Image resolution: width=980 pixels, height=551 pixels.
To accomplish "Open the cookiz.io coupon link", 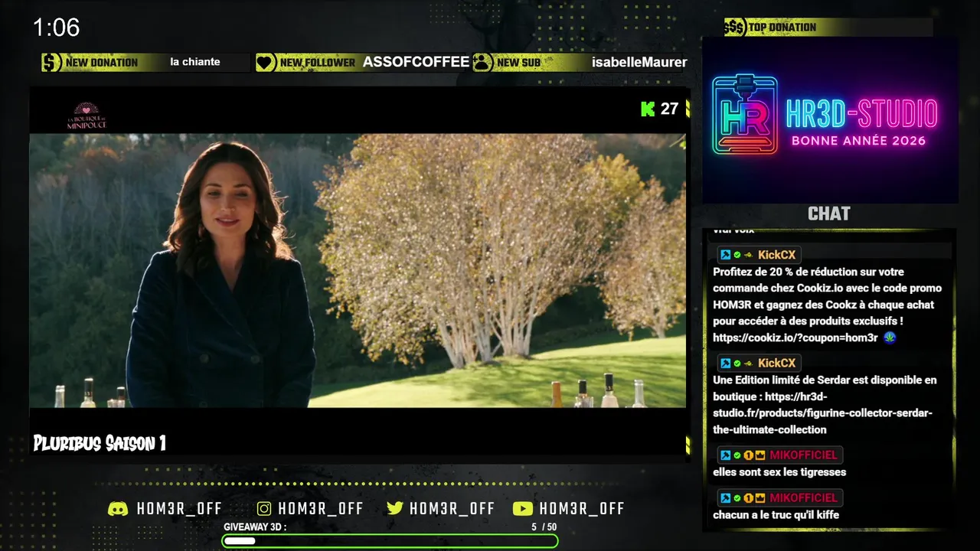I will click(x=795, y=337).
